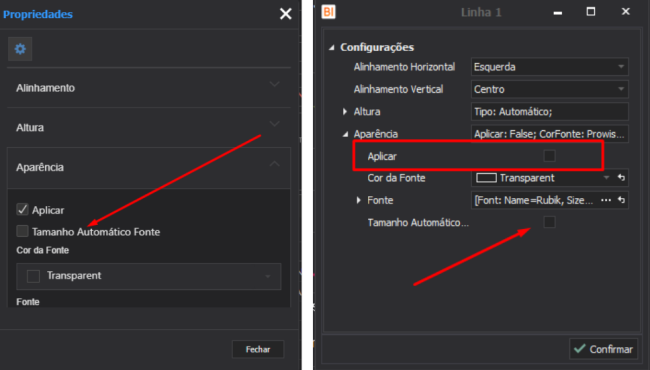Click Transparent color swatch in Linha 1

click(486, 178)
